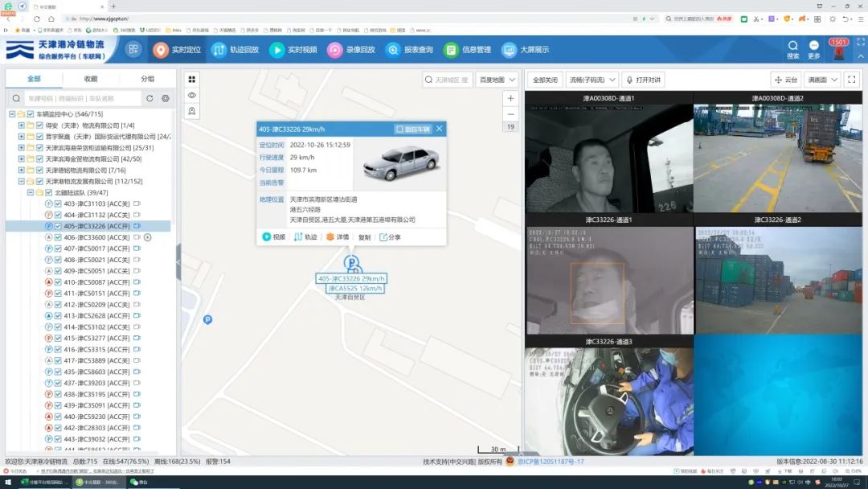Zoom in the map with plus button
This screenshot has width=868, height=489.
pos(510,98)
